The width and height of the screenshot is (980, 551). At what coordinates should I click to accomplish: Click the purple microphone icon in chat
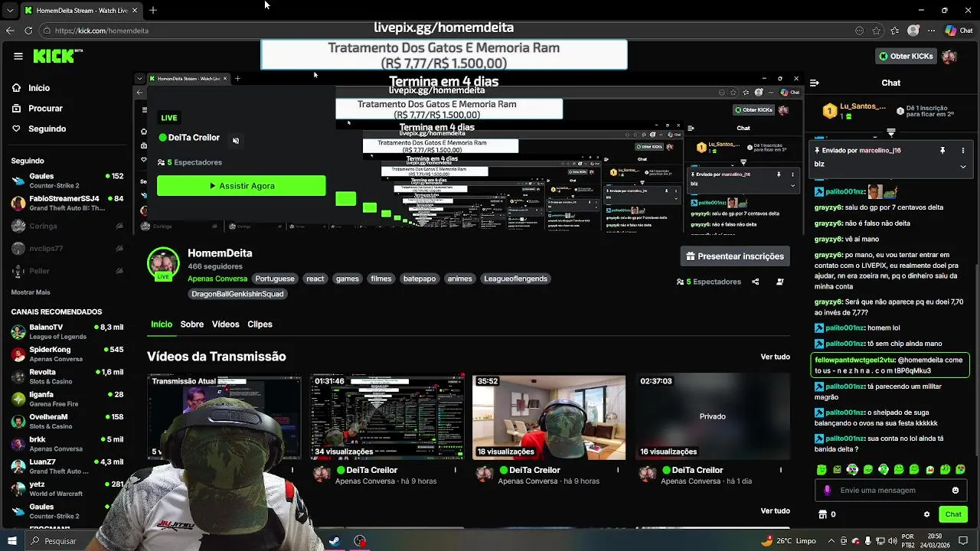click(x=827, y=491)
